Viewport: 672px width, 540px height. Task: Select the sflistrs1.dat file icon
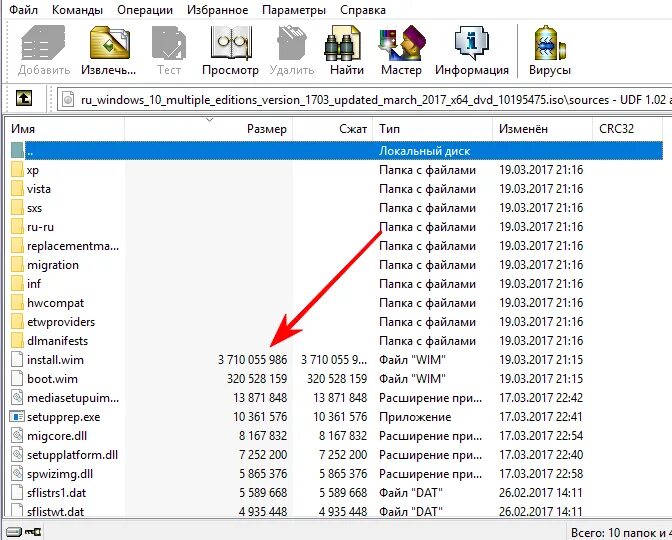pos(17,492)
